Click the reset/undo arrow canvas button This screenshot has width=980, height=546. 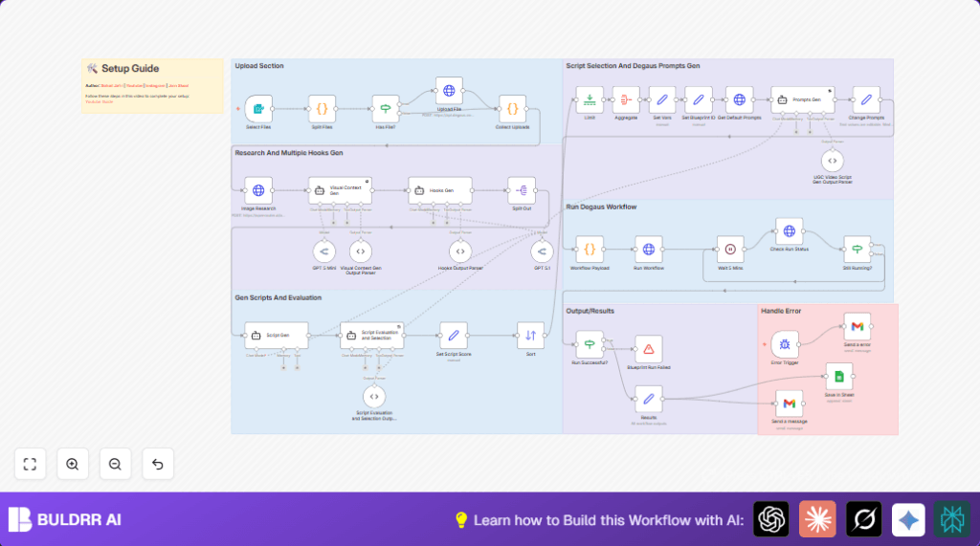[158, 464]
